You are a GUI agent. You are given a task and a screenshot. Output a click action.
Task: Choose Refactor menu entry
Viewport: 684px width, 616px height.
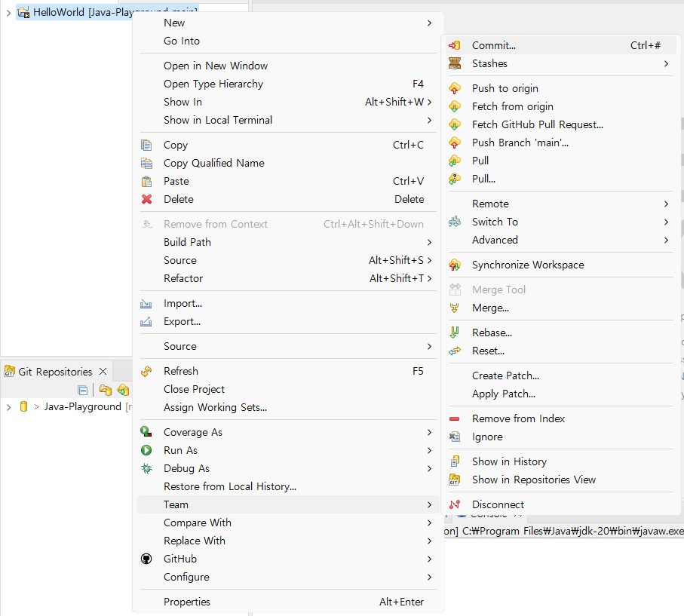288,278
